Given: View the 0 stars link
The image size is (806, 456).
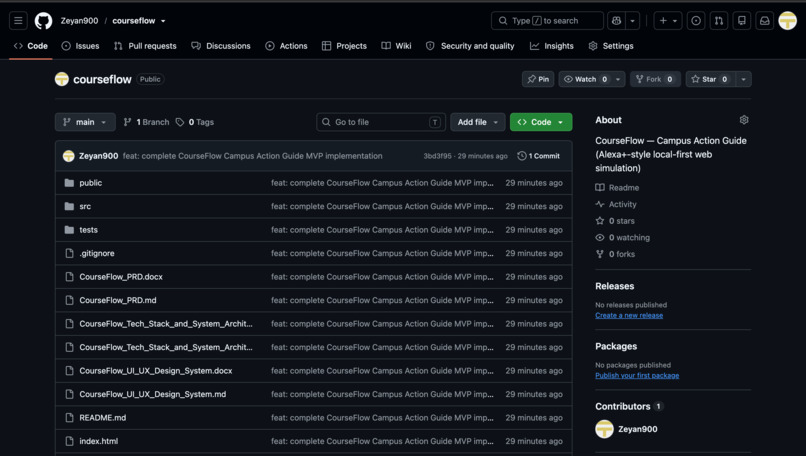Looking at the screenshot, I should (615, 221).
